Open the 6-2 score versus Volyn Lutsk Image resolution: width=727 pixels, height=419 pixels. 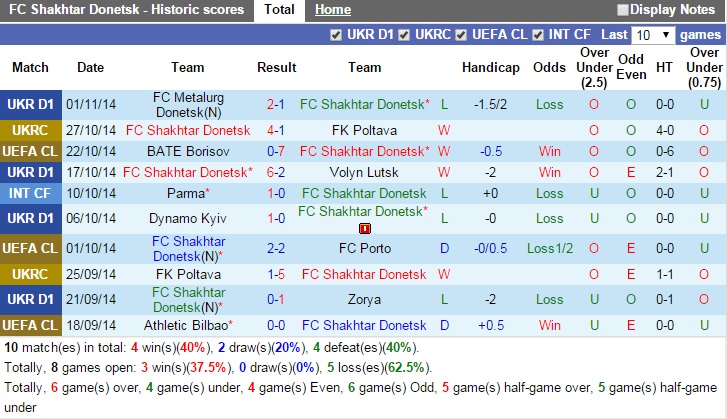tap(276, 172)
